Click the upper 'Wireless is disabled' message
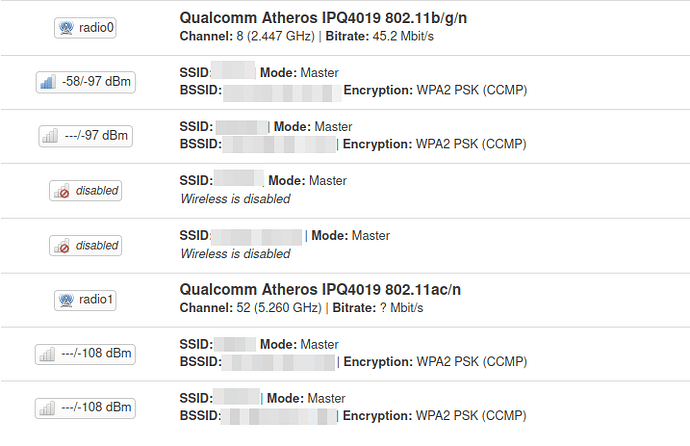Viewport: 690px width, 446px height. [x=235, y=199]
